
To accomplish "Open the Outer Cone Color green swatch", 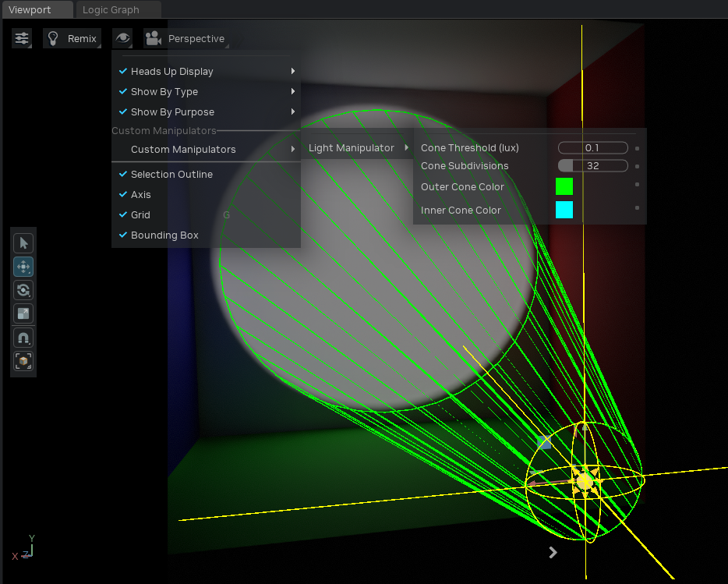I will [564, 186].
